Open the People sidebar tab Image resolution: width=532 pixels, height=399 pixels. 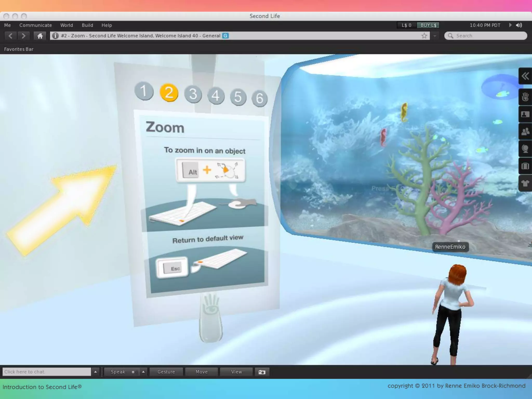coord(525,131)
